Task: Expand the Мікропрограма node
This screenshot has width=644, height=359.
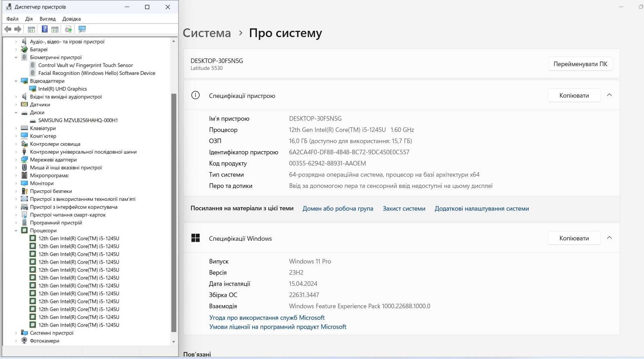Action: (x=16, y=175)
